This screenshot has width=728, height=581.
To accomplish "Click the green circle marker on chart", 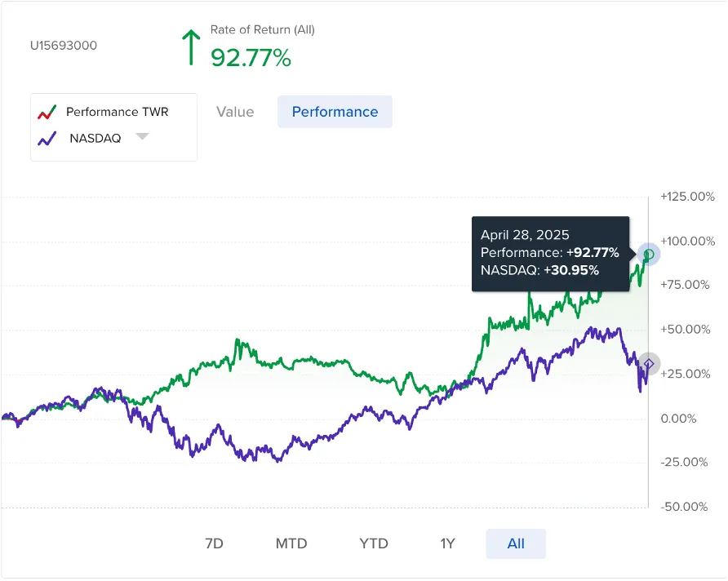I will click(649, 255).
